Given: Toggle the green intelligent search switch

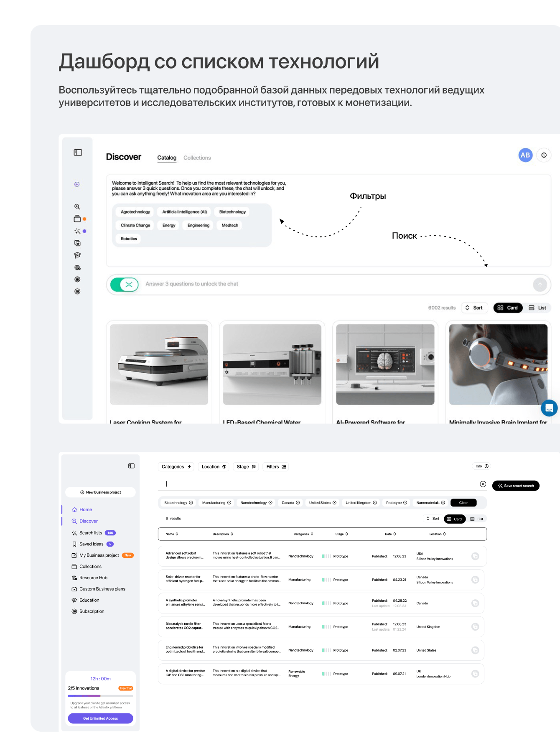Looking at the screenshot, I should coord(125,285).
